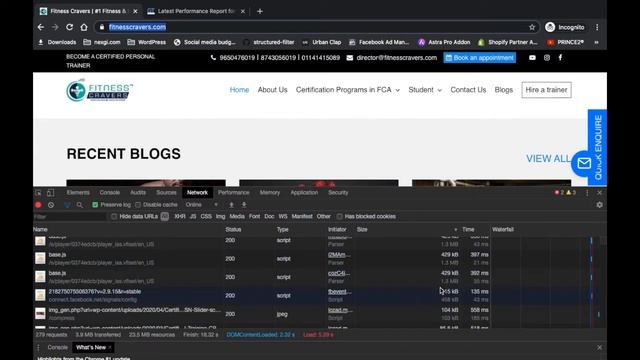Filter requests by CSS
This screenshot has height=360, width=640.
[206, 217]
